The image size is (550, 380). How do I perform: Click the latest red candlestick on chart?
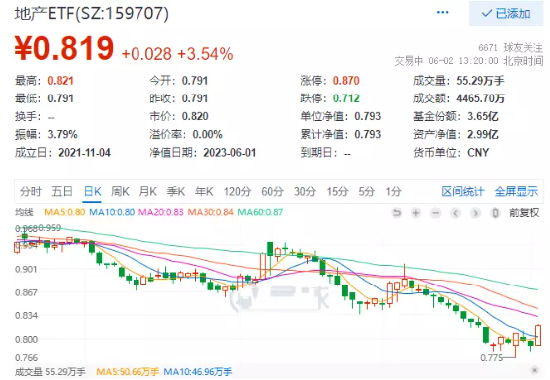(538, 335)
